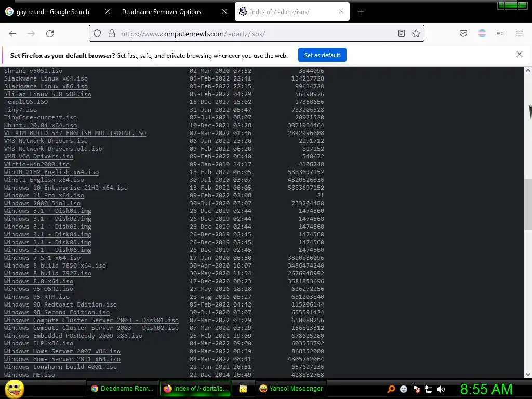Click the 8:55 AM taskbar clock
The width and height of the screenshot is (532, 399).
[x=486, y=389]
